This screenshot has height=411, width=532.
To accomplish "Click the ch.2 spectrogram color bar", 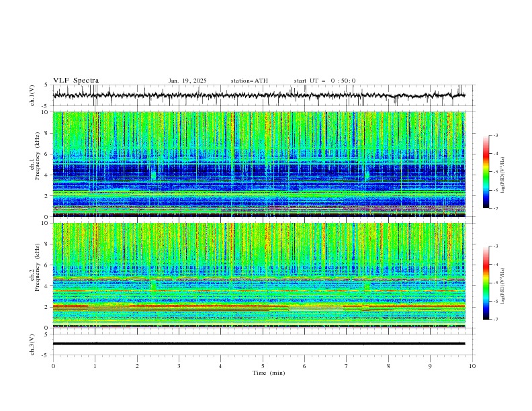I will pyautogui.click(x=486, y=283).
